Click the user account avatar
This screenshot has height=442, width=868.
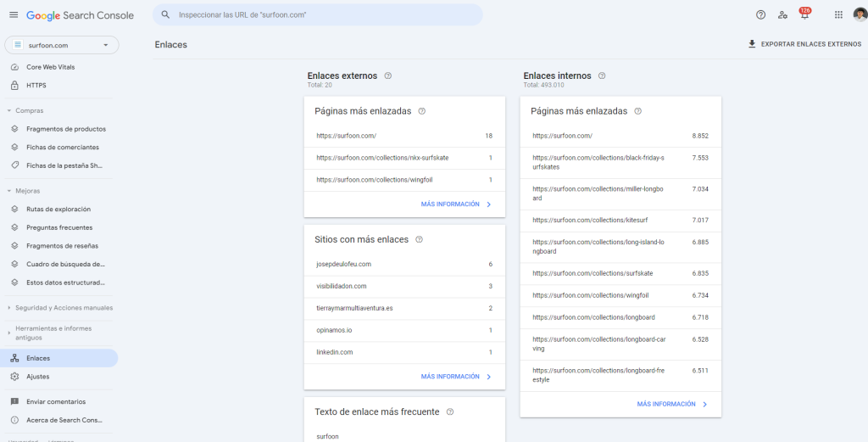tap(860, 14)
